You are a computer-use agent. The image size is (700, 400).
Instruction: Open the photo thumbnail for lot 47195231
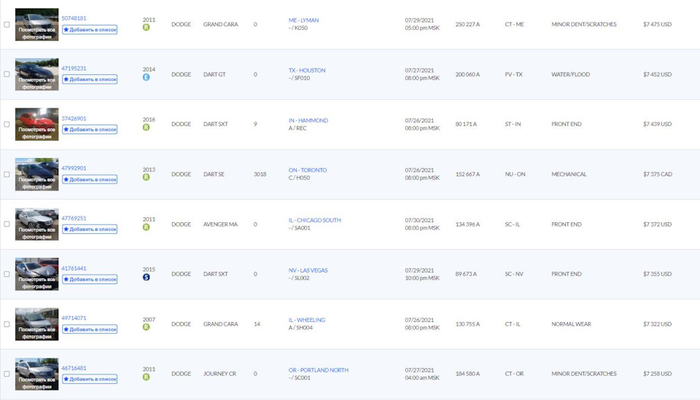point(38,74)
